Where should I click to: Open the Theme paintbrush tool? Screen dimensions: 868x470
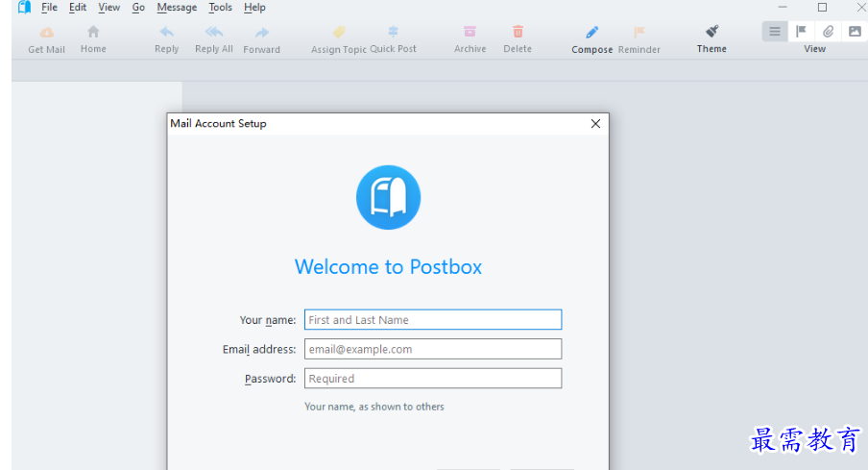(711, 33)
